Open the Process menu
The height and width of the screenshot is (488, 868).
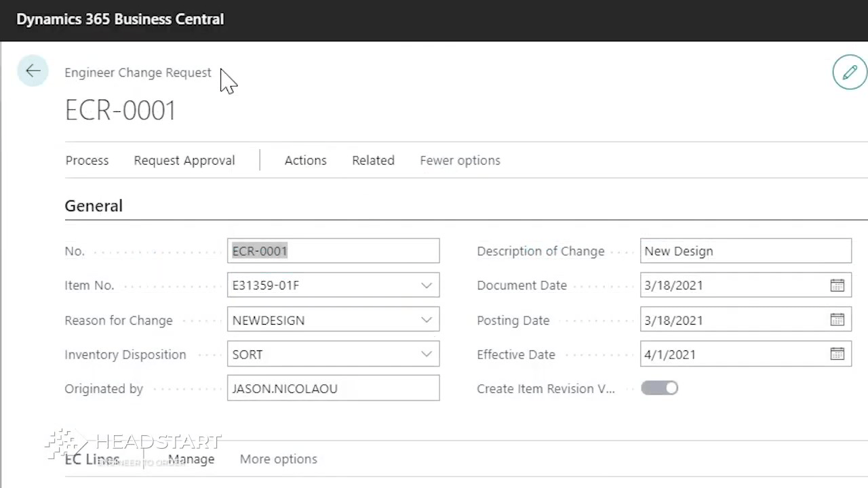[x=87, y=161]
